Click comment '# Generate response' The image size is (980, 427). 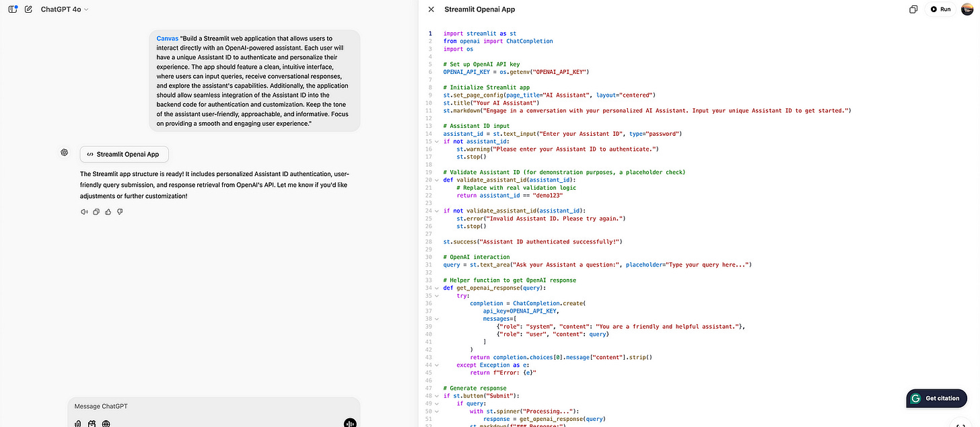[477, 388]
